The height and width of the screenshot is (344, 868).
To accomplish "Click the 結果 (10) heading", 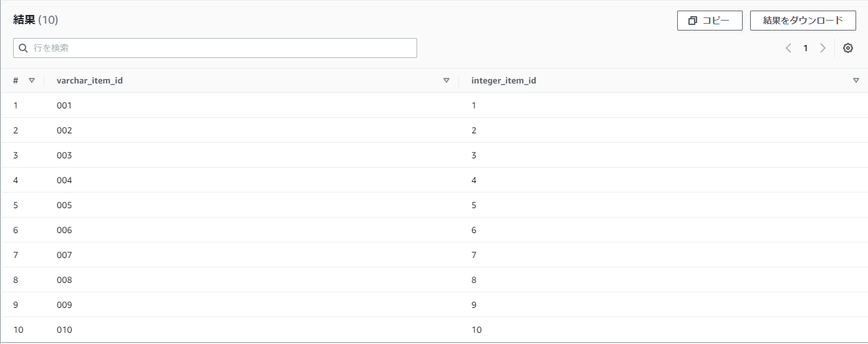I will [x=36, y=20].
